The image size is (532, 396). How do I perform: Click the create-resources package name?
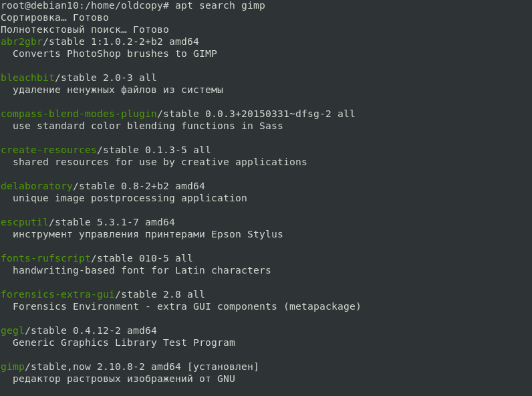pyautogui.click(x=49, y=150)
